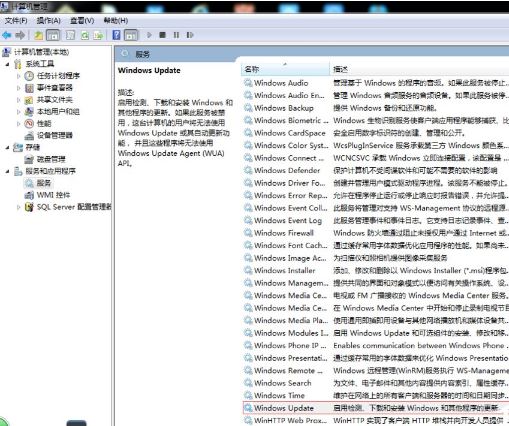Select WMI 控件 in the tree
Image resolution: width=509 pixels, height=426 pixels.
point(53,195)
